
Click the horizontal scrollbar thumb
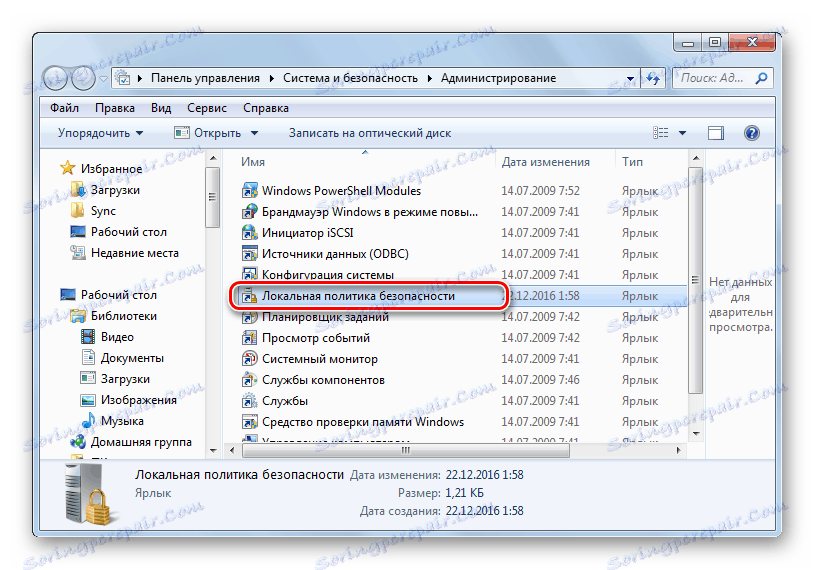[406, 450]
